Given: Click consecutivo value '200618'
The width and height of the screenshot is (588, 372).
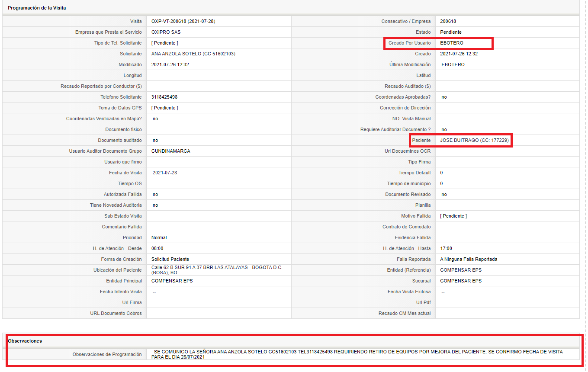Looking at the screenshot, I should point(448,21).
